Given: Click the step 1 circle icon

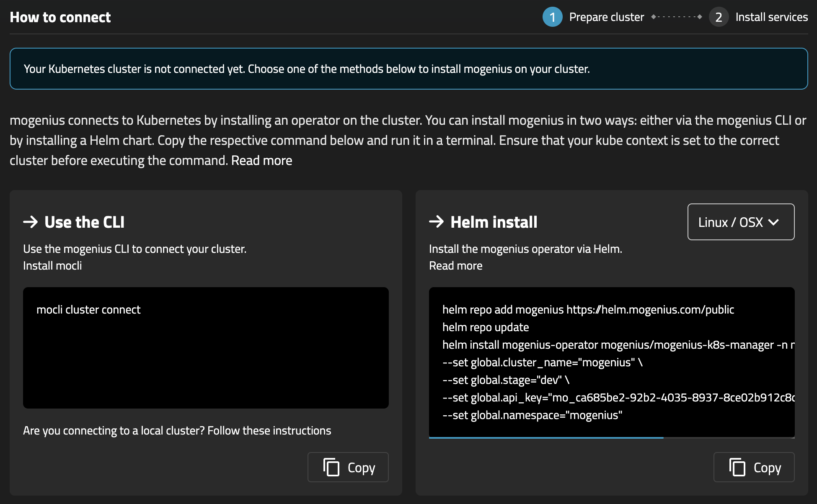Looking at the screenshot, I should [553, 17].
